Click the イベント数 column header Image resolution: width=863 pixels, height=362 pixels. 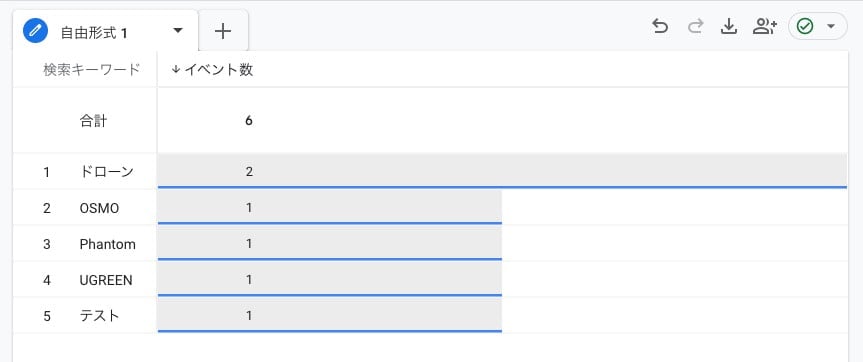[219, 70]
